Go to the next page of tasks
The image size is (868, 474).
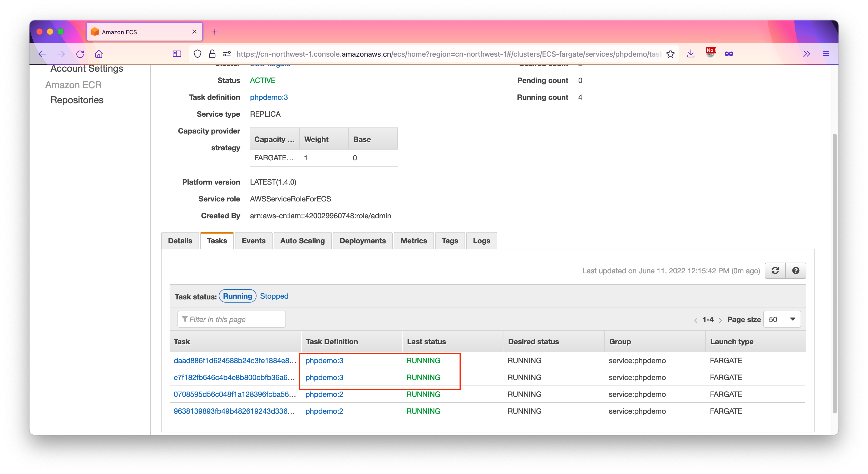720,320
